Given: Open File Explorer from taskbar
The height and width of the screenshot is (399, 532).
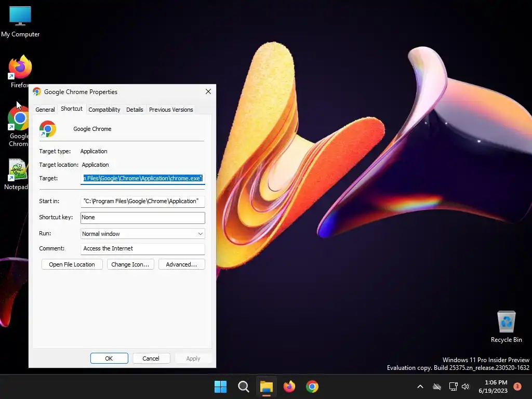Looking at the screenshot, I should pyautogui.click(x=267, y=387).
